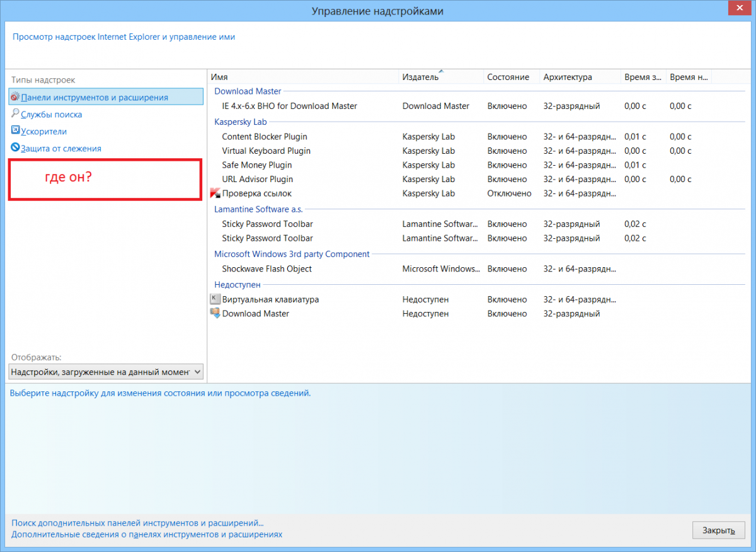The height and width of the screenshot is (552, 756).
Task: Select the Safe Money Plugin entry
Action: [x=256, y=165]
